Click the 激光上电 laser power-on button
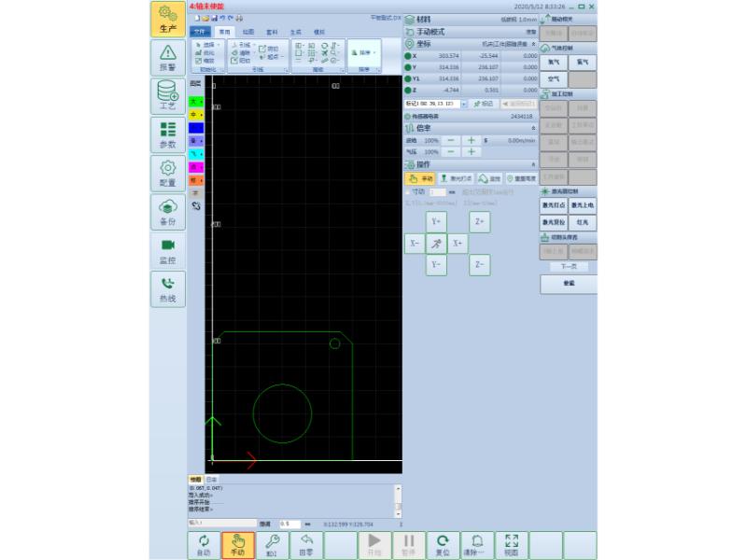 (581, 204)
